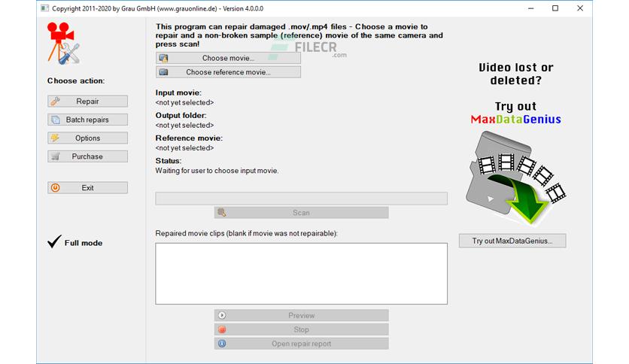Screen dimensions: 629x364
Task: Stop the running repair
Action: 301,329
